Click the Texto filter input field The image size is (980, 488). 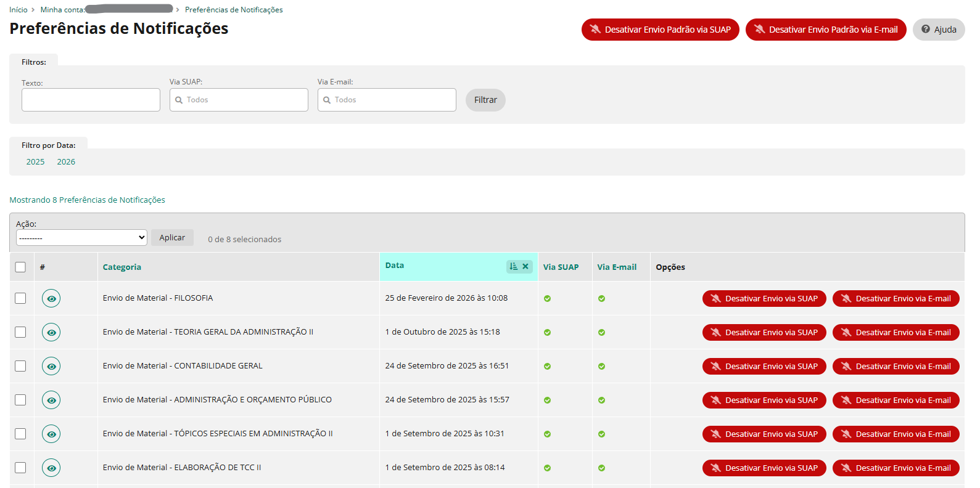click(91, 100)
